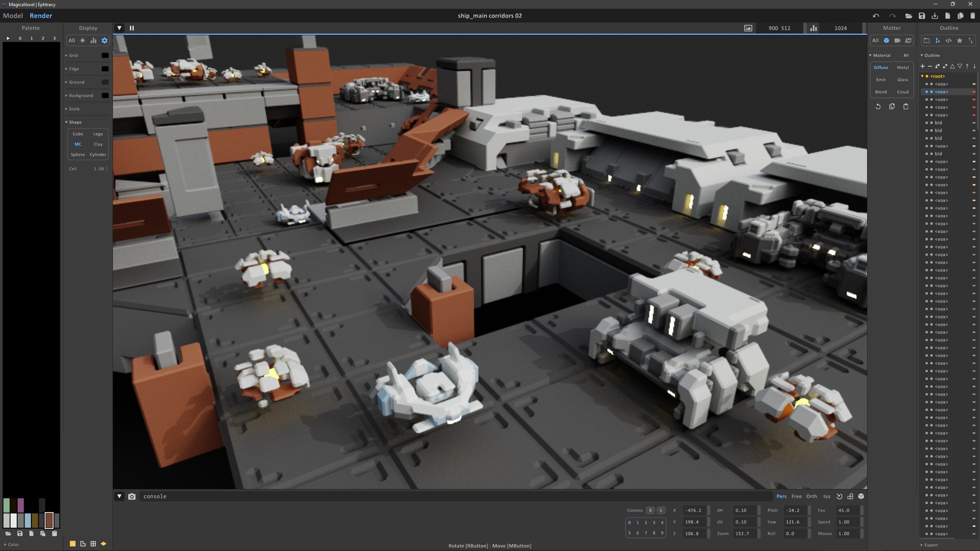Image resolution: width=980 pixels, height=551 pixels.
Task: Paste the material with the clipboard icon
Action: (906, 106)
